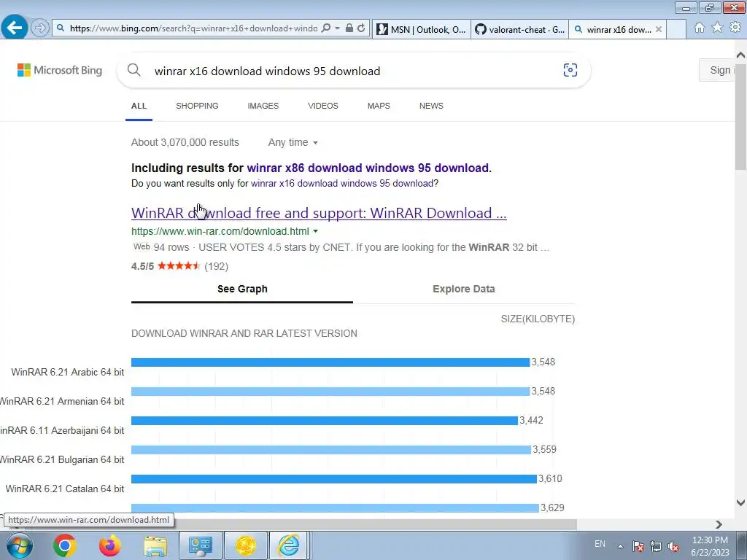Open the SHOPPING results tab
The height and width of the screenshot is (560, 747).
[197, 106]
